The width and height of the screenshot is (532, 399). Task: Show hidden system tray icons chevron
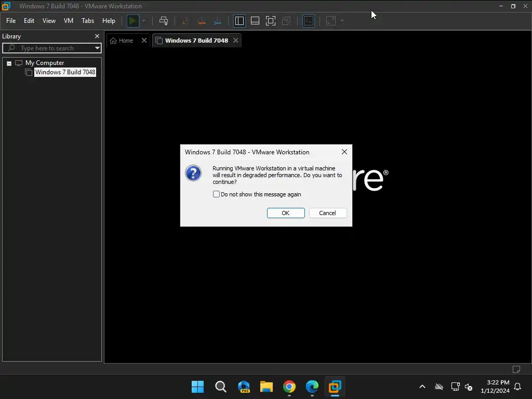[x=422, y=387]
